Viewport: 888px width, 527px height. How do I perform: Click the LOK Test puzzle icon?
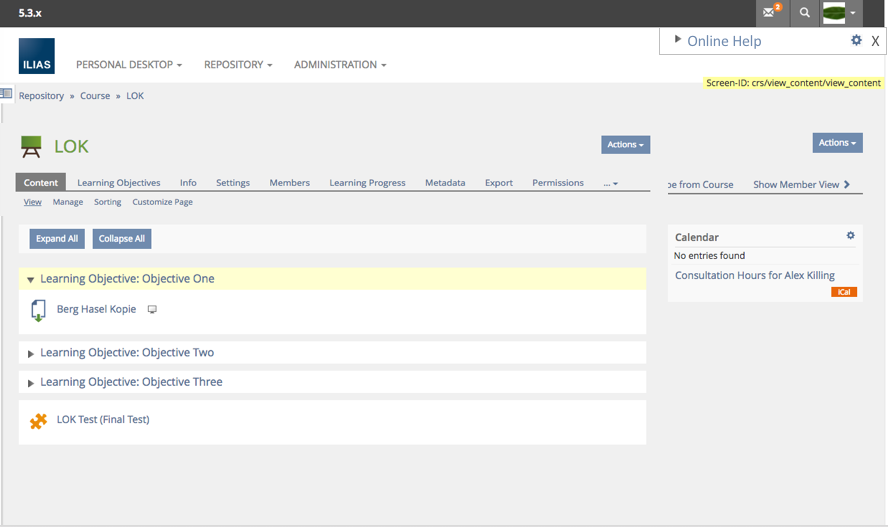[38, 421]
